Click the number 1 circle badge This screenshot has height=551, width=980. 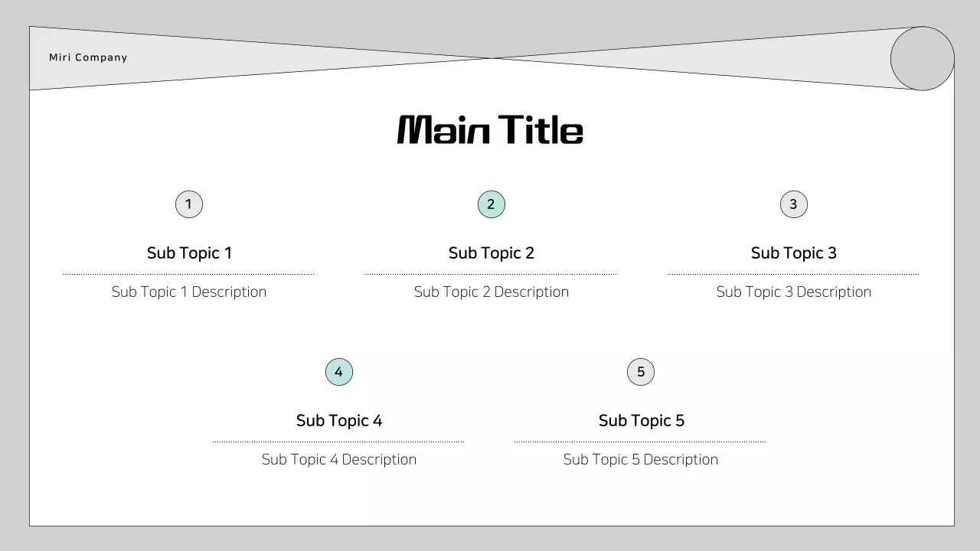click(189, 204)
